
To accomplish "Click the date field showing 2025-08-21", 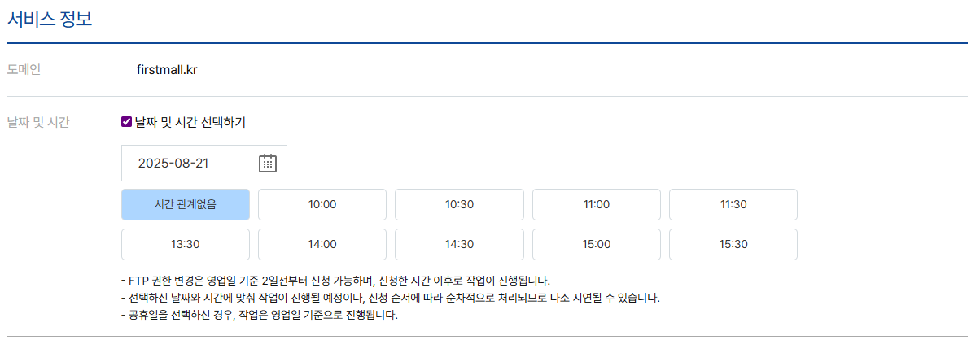I will tap(189, 163).
